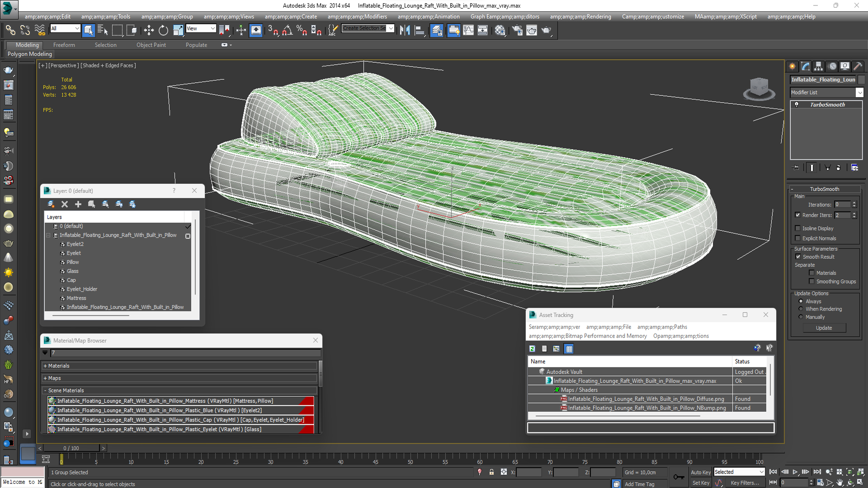868x488 pixels.
Task: Open the View reference coordinate dropdown
Action: [x=201, y=28]
